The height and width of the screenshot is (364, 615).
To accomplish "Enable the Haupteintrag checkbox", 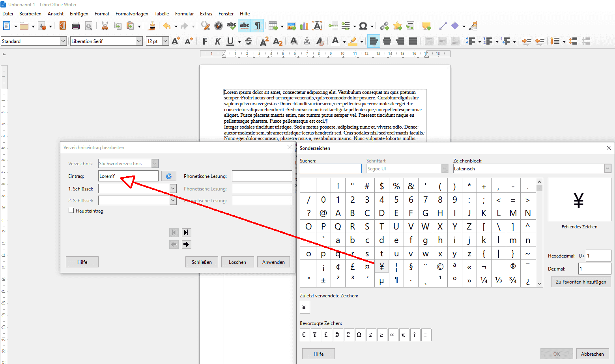I will click(71, 211).
